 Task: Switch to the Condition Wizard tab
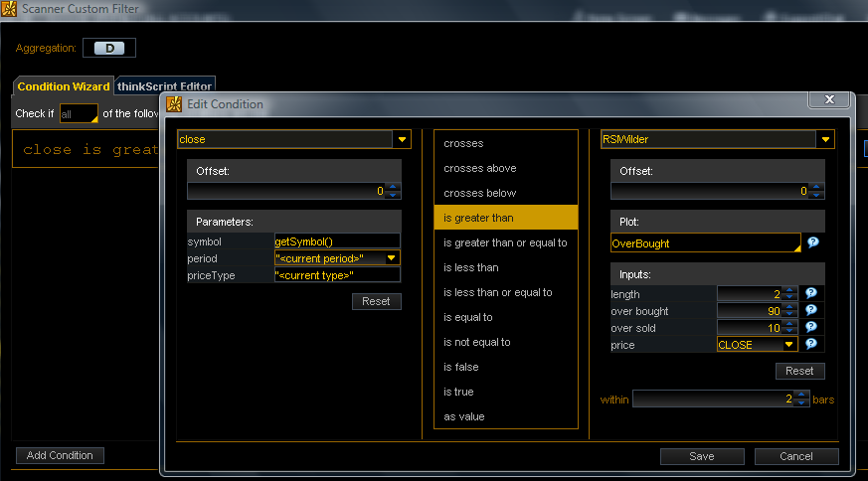pos(63,86)
